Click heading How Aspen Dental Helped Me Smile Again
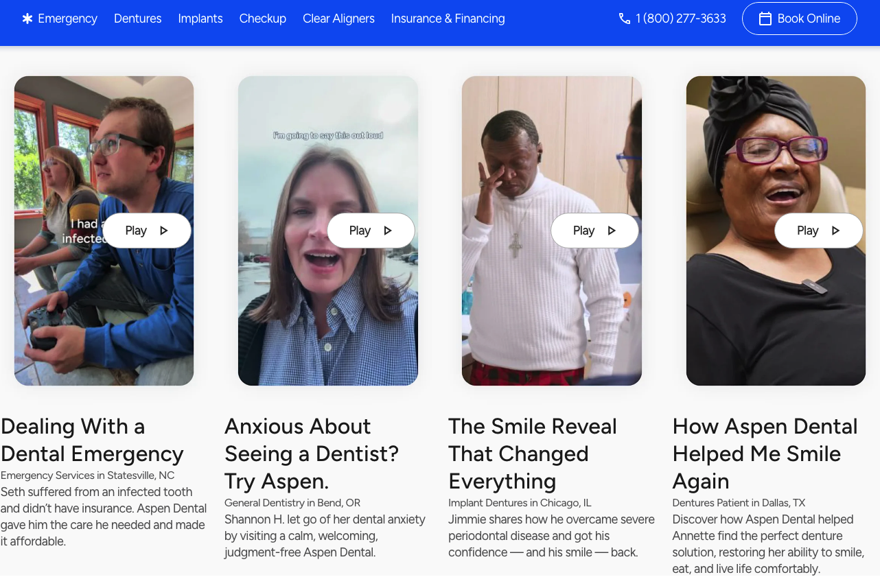The width and height of the screenshot is (880, 588). point(765,454)
